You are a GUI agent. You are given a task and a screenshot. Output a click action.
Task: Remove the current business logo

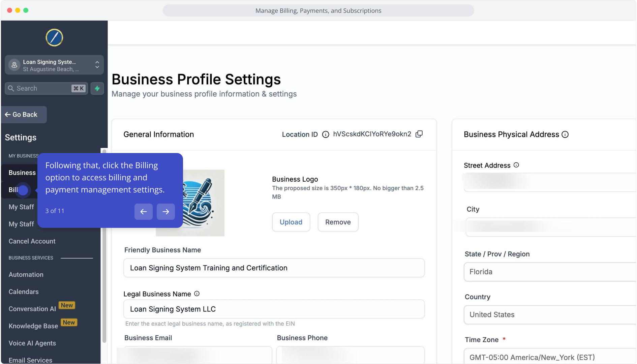[338, 222]
